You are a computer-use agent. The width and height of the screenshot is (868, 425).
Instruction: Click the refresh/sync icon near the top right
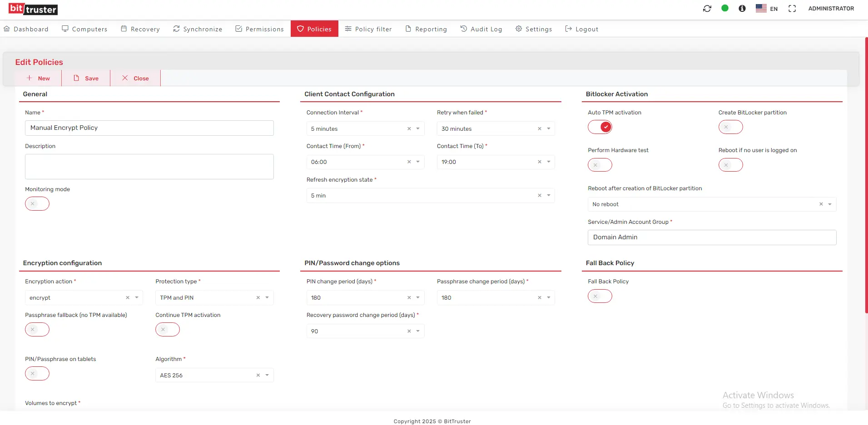[707, 8]
